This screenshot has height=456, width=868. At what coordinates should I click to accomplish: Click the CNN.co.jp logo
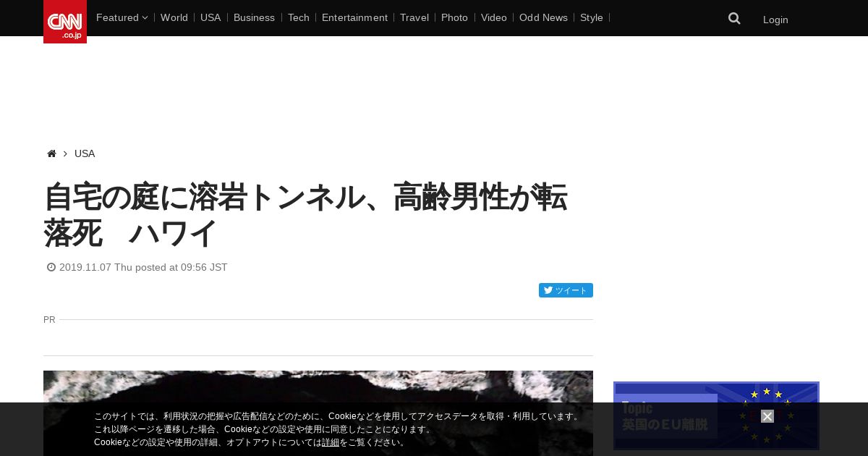[65, 22]
